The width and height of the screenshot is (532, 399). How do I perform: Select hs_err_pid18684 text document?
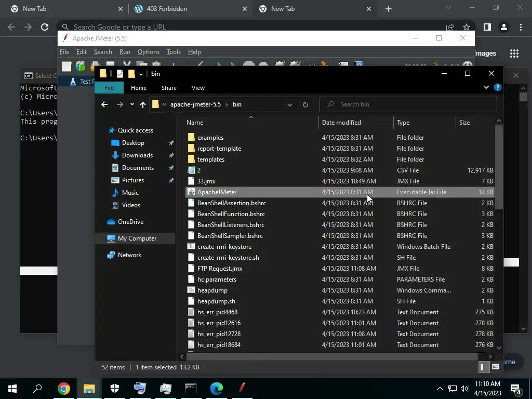340,345
